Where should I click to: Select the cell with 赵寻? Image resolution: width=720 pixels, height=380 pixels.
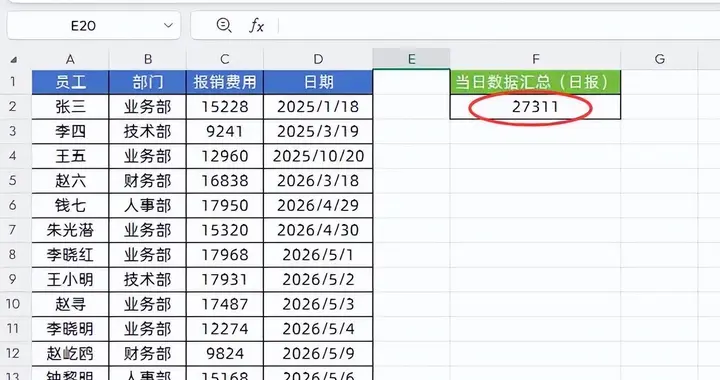tap(70, 304)
